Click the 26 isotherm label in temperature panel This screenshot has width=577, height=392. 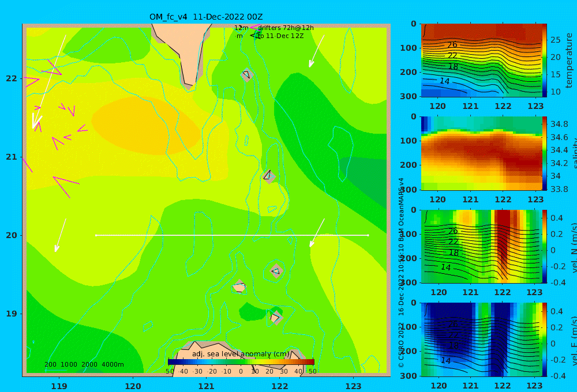coord(452,45)
